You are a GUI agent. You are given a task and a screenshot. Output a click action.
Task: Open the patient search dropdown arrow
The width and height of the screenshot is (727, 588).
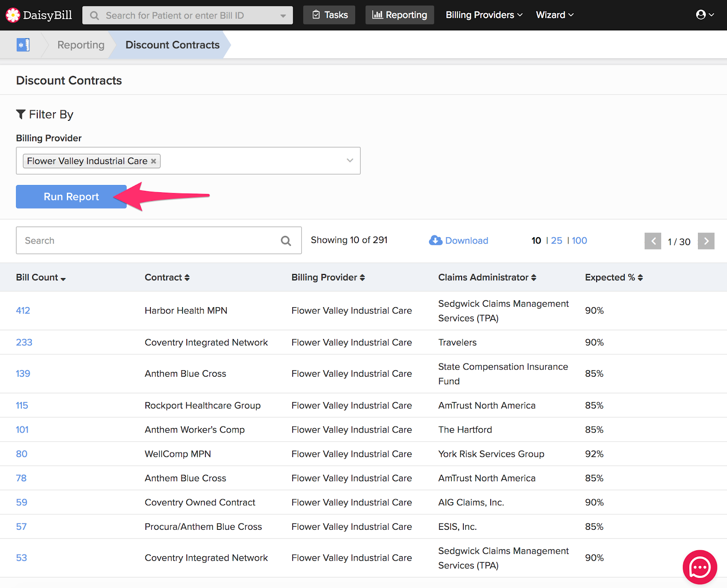[283, 15]
